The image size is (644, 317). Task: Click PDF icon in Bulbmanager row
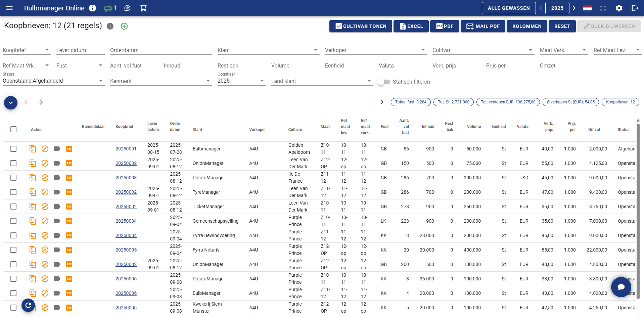click(69, 149)
